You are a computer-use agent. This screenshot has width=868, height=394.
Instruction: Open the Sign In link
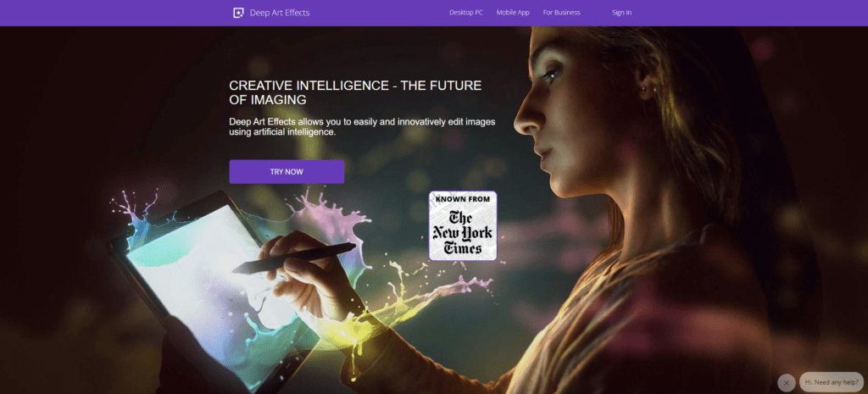pyautogui.click(x=621, y=13)
